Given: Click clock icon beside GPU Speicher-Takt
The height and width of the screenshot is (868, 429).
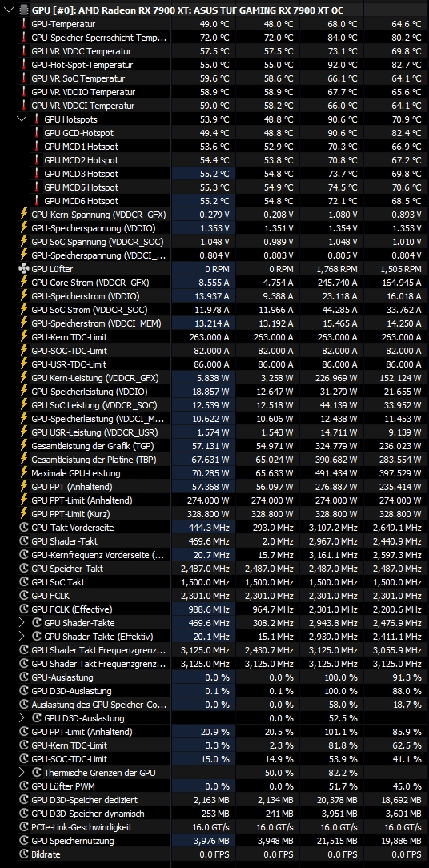Looking at the screenshot, I should 24,569.
